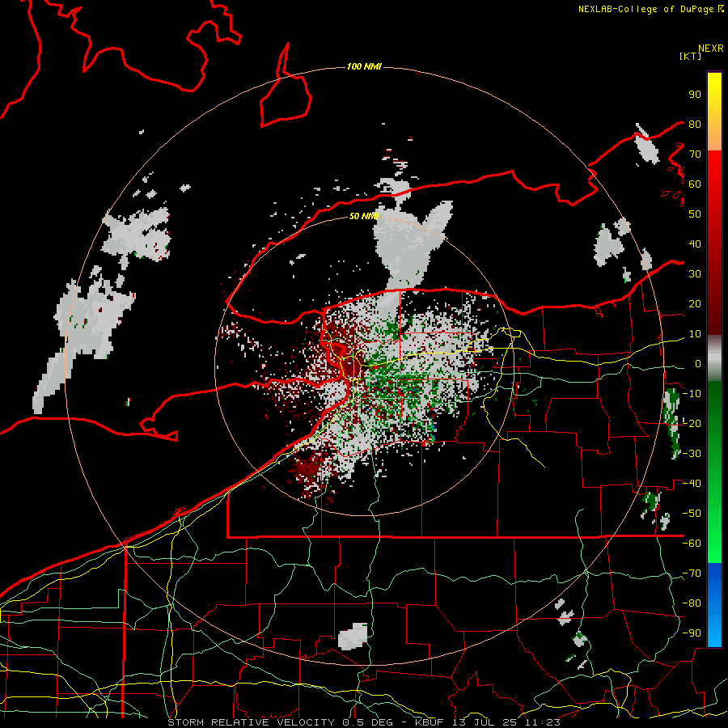Click the -70 value on velocity scale
728x728 pixels.
point(692,574)
